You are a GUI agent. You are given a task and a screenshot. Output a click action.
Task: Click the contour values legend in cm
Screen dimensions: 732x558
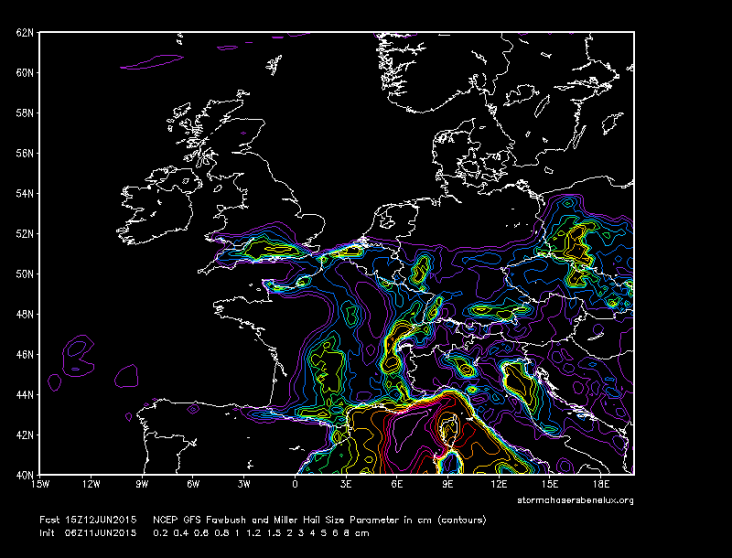click(x=260, y=533)
